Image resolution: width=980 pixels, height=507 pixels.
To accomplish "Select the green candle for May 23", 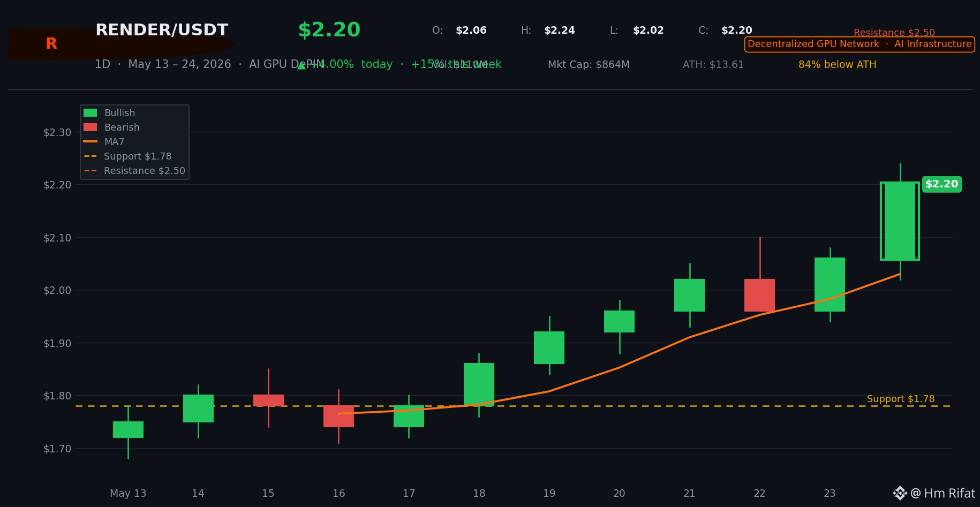I will (830, 284).
